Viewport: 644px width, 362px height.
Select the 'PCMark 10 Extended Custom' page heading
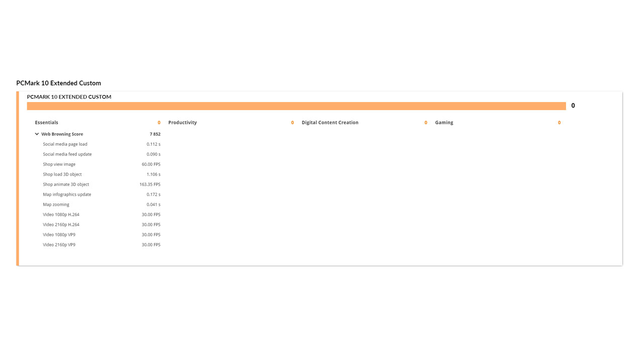(58, 83)
